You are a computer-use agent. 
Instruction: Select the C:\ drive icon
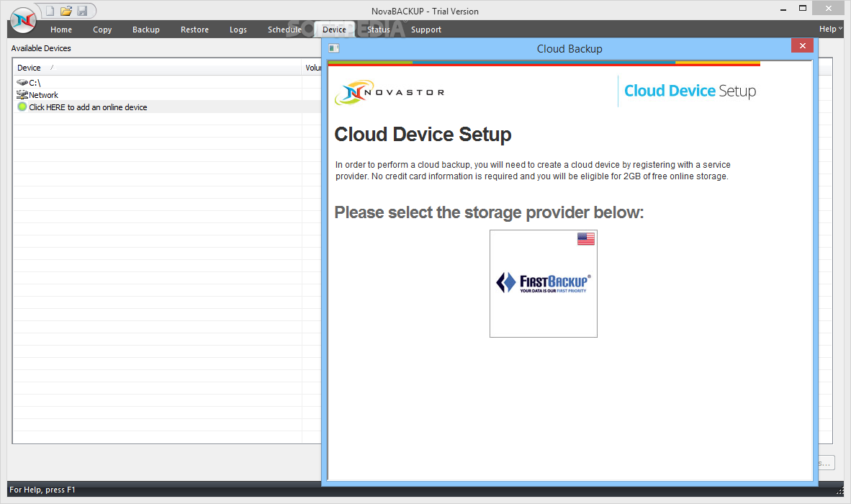point(22,83)
